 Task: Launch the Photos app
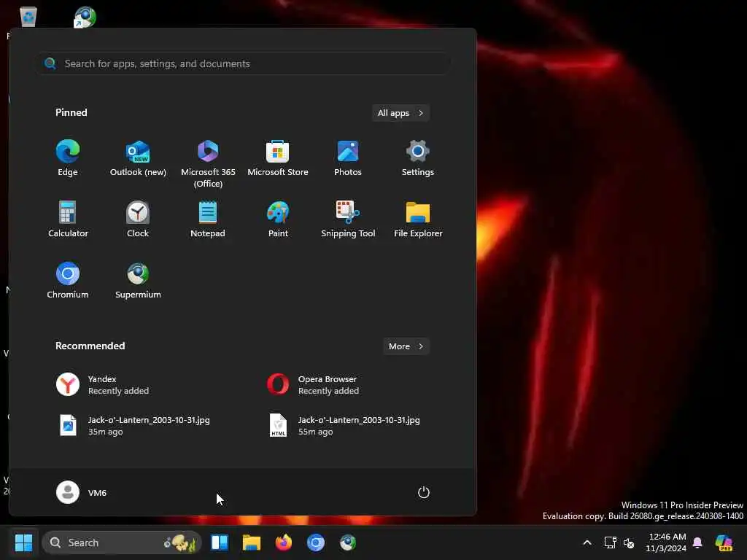(348, 158)
